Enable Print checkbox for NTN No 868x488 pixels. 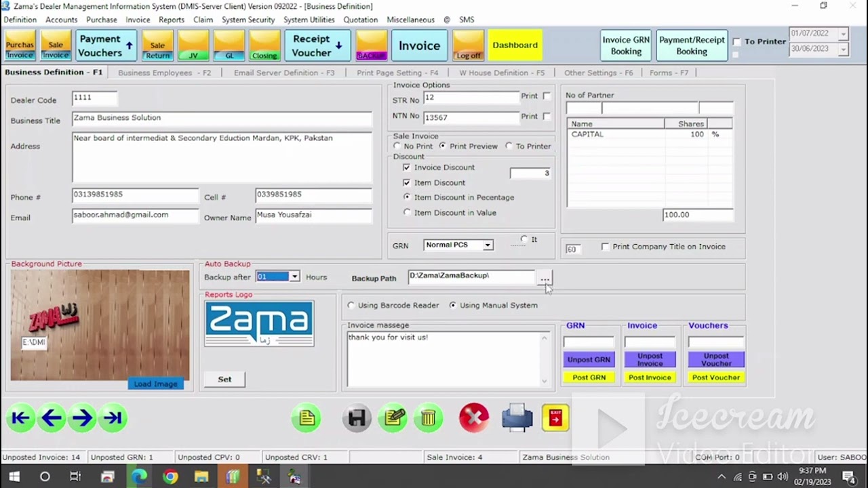[547, 117]
